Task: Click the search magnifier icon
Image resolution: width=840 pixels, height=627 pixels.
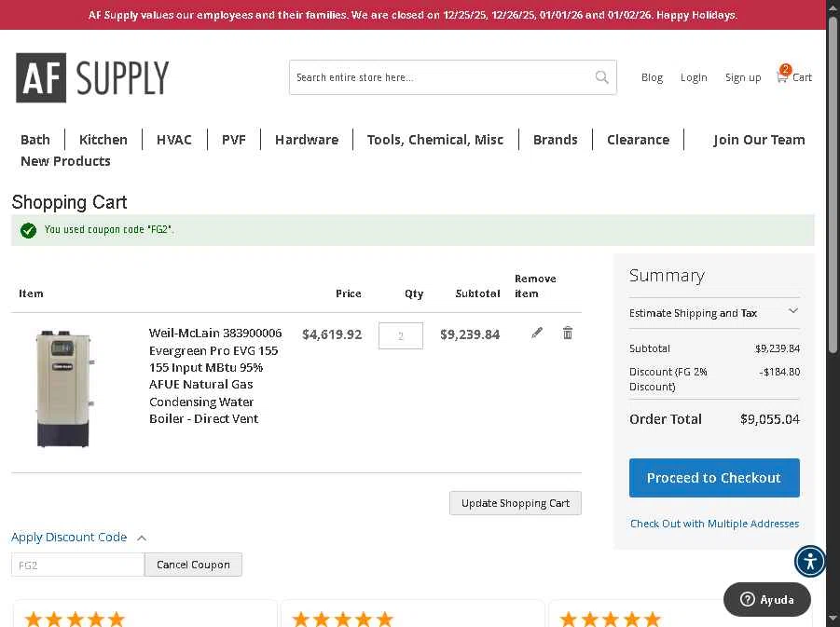Action: tap(601, 77)
